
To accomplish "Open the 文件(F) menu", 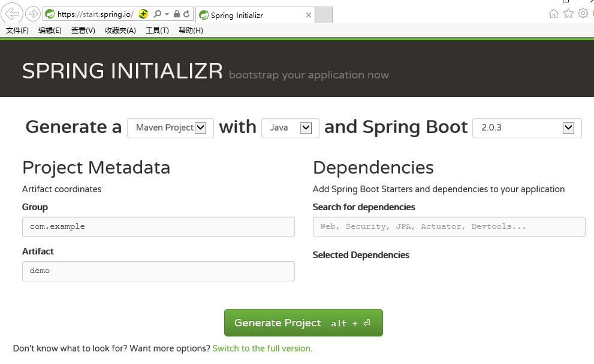I will tap(17, 31).
